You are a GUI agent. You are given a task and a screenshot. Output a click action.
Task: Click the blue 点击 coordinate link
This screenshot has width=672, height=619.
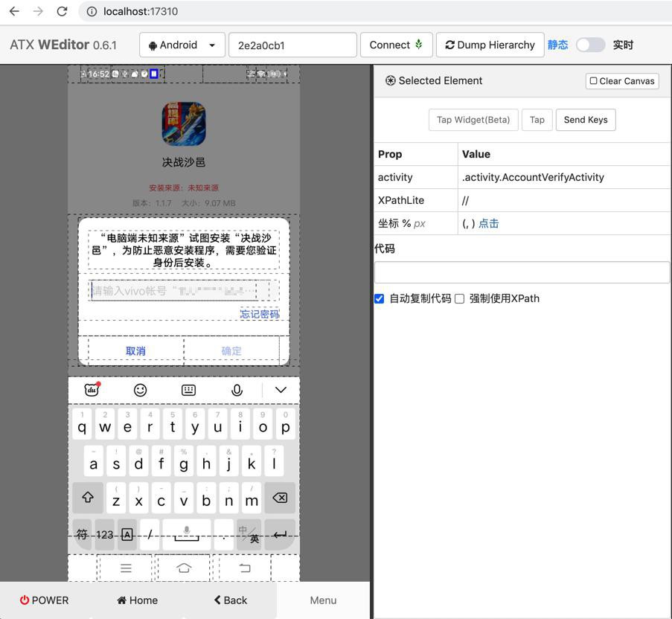(489, 223)
